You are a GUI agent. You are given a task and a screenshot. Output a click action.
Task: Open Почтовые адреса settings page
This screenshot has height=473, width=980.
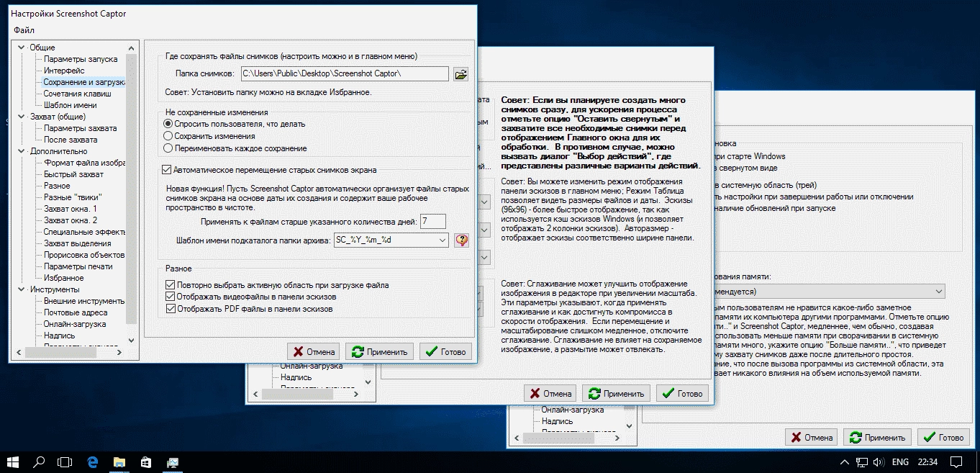pyautogui.click(x=76, y=312)
